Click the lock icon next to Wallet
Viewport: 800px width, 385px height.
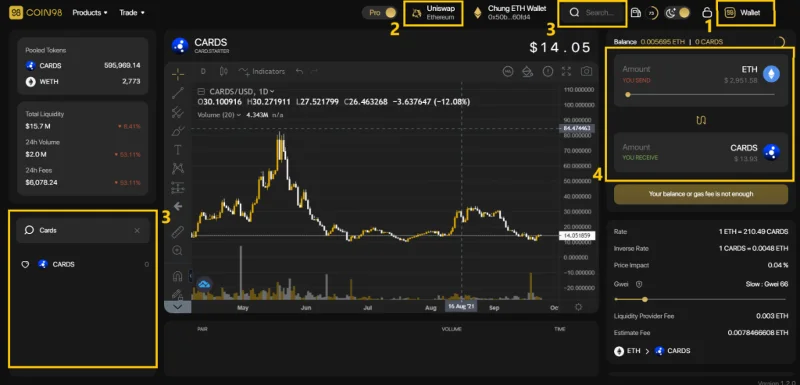pyautogui.click(x=707, y=13)
